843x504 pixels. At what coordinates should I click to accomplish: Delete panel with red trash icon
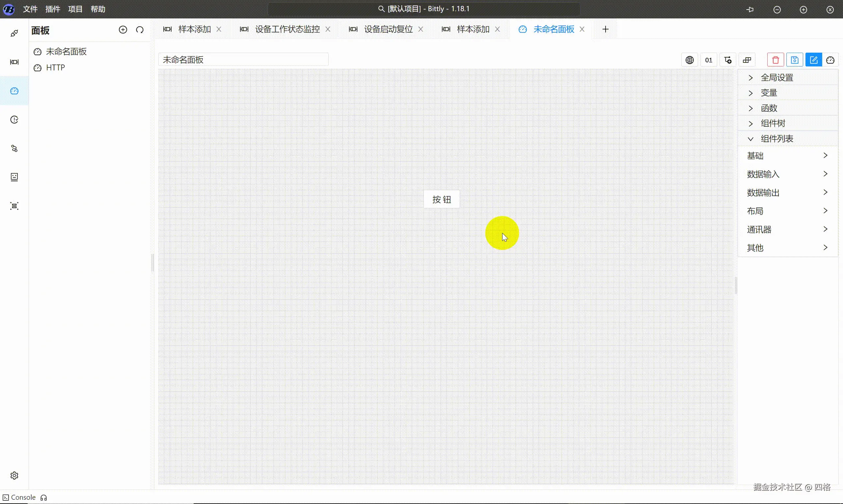click(775, 60)
